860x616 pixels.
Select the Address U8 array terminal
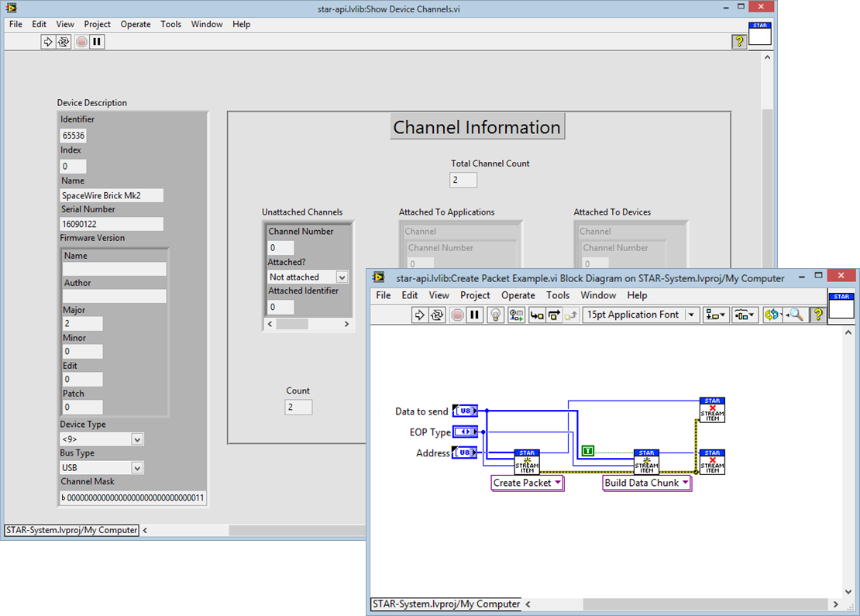(465, 453)
